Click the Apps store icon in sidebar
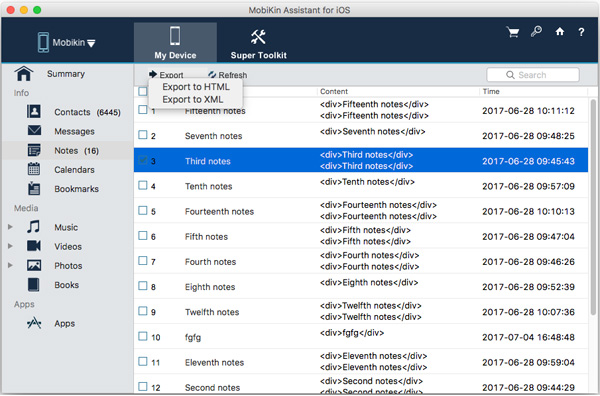The image size is (600, 396). click(x=34, y=323)
